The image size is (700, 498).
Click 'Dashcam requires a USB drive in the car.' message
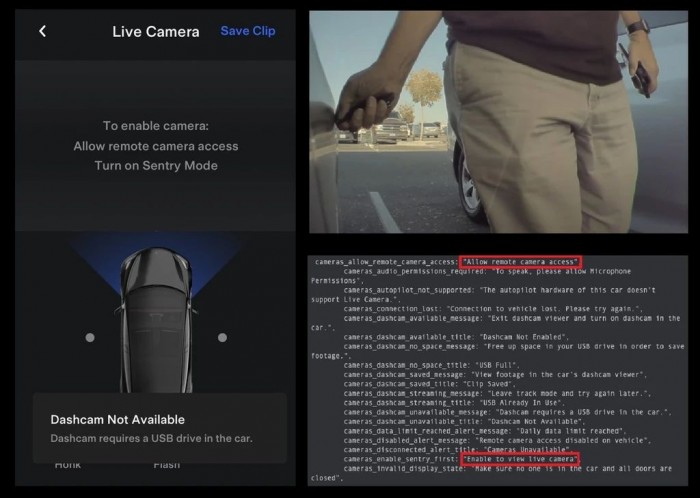click(x=151, y=438)
